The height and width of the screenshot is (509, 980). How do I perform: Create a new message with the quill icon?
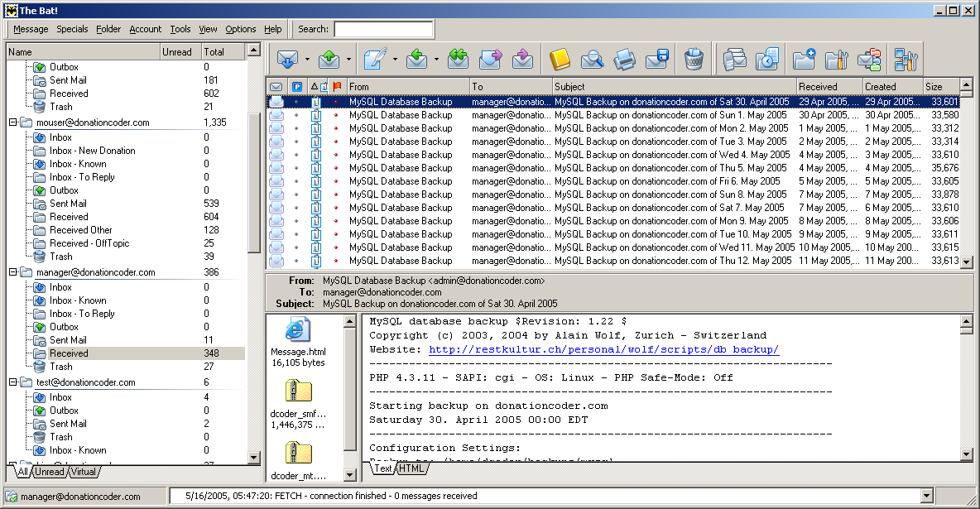[x=375, y=60]
